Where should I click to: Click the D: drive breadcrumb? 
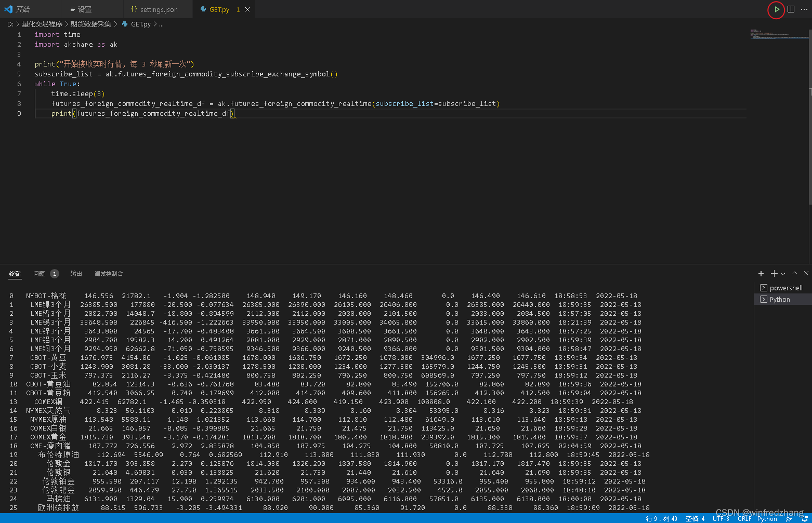click(10, 24)
